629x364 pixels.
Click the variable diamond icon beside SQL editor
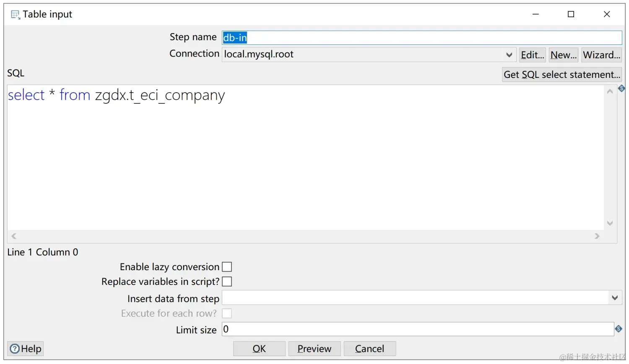(621, 88)
